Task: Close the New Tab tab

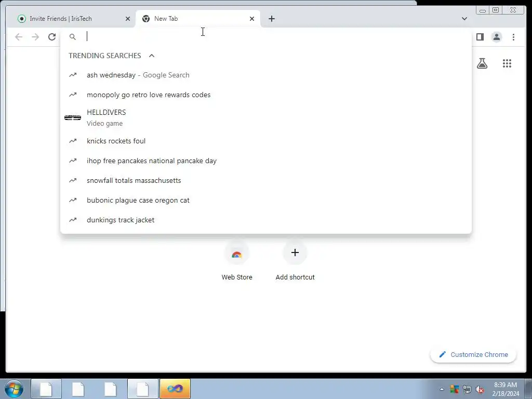Action: click(x=252, y=19)
